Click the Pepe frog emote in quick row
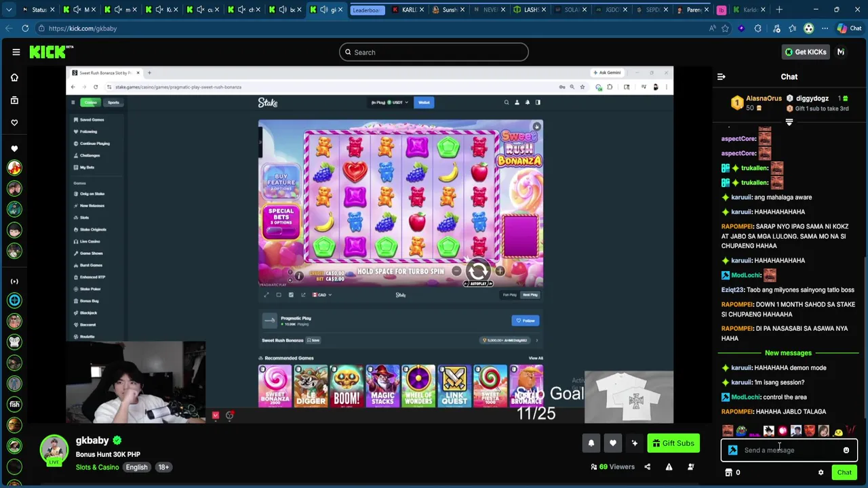The width and height of the screenshot is (868, 488). click(741, 431)
